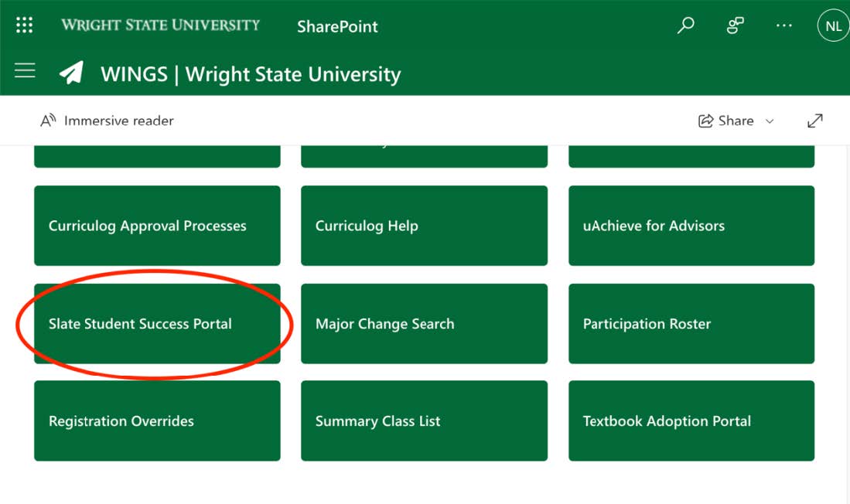Open the Textbook Adoption Portal tile
The width and height of the screenshot is (850, 504).
pos(691,421)
